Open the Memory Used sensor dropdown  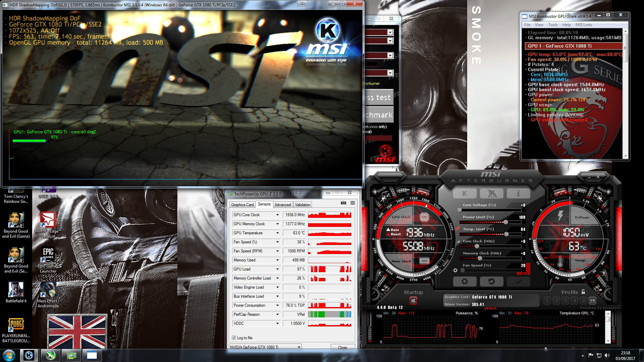tap(277, 260)
